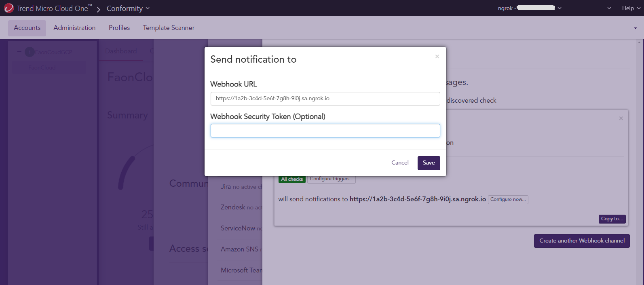
Task: Open the Conformity dropdown menu
Action: pos(128,8)
